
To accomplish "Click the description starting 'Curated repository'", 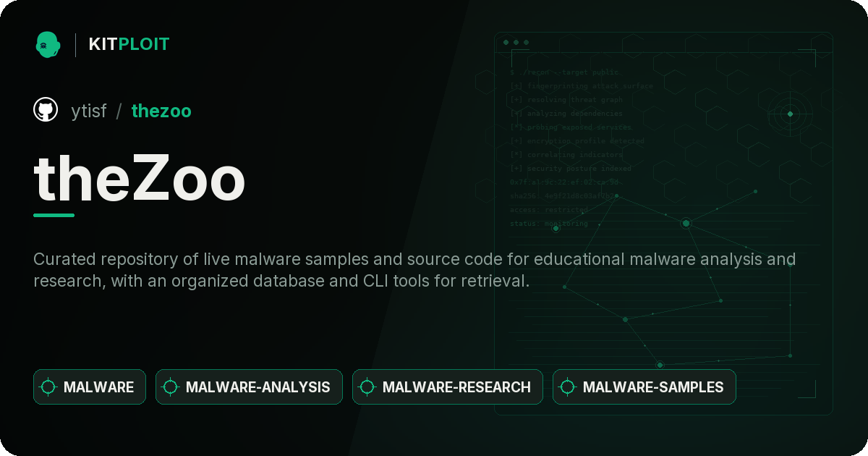I will click(x=414, y=269).
